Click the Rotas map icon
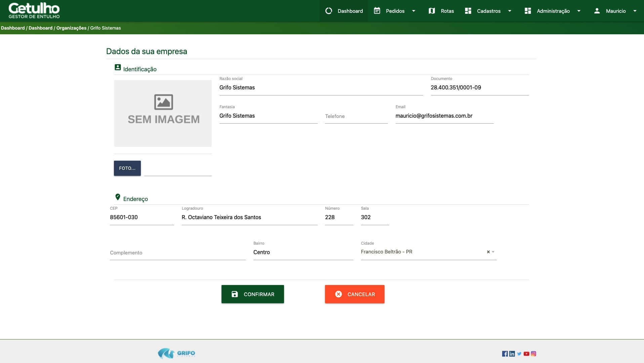The width and height of the screenshot is (644, 363). [x=432, y=11]
